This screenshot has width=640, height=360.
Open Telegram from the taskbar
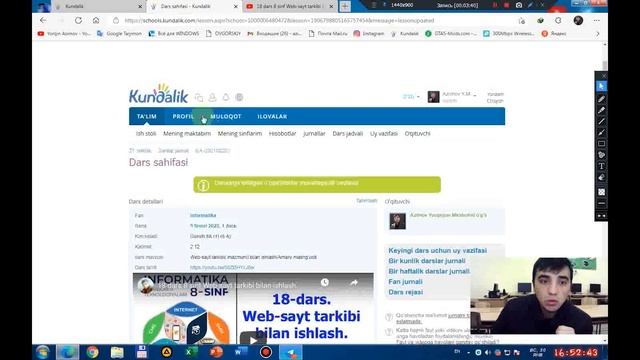291,352
